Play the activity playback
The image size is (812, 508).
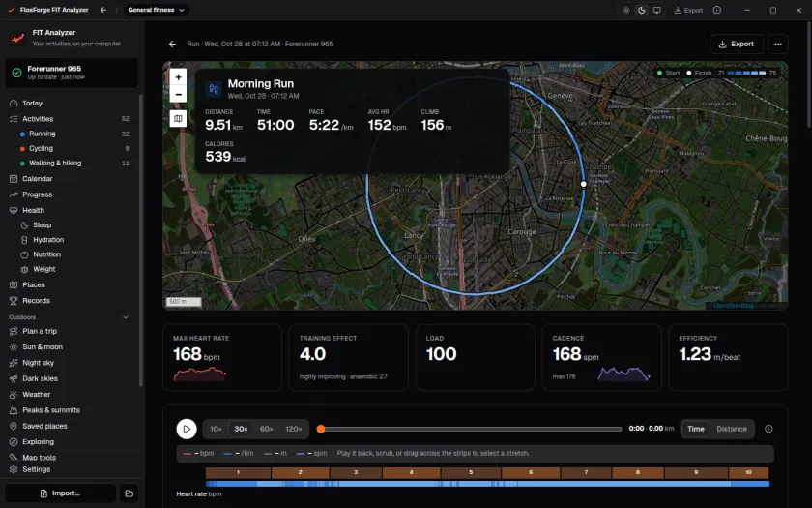point(187,429)
